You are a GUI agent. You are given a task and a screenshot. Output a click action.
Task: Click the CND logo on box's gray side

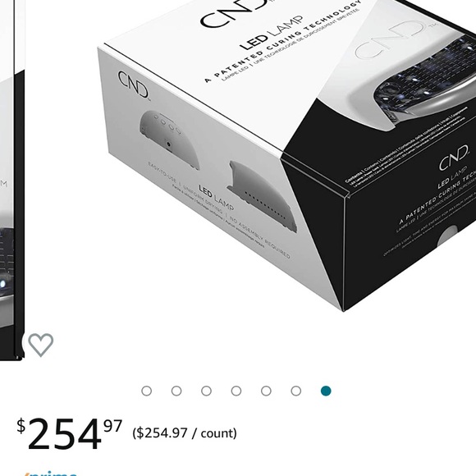pos(134,85)
